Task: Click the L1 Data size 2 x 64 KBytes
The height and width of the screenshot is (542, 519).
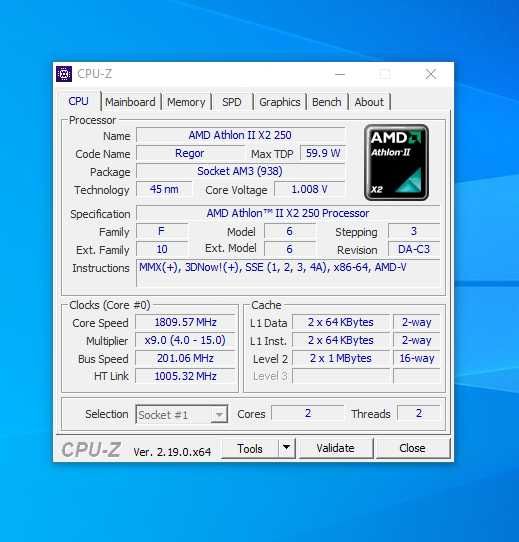Action: pyautogui.click(x=341, y=322)
